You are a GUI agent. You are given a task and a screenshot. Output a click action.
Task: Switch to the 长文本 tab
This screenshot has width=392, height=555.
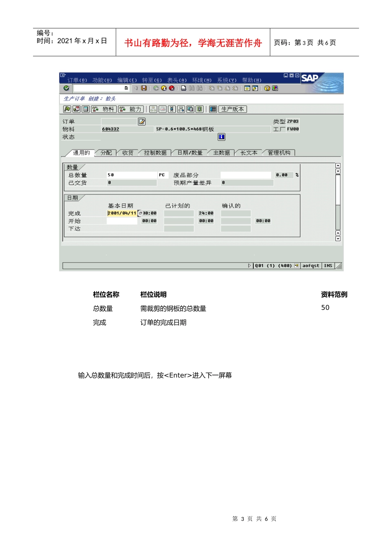pos(249,153)
